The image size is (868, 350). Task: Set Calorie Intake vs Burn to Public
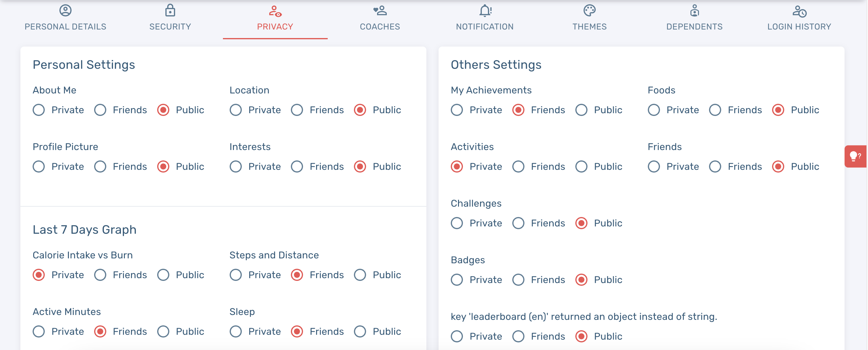coord(163,275)
